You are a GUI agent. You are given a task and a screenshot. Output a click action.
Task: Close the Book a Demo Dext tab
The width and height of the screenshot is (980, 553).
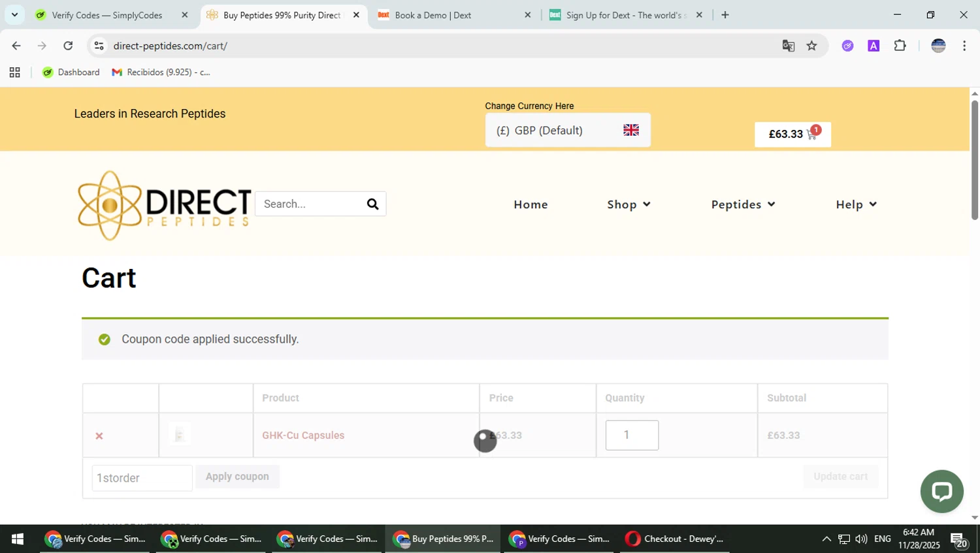click(x=528, y=15)
